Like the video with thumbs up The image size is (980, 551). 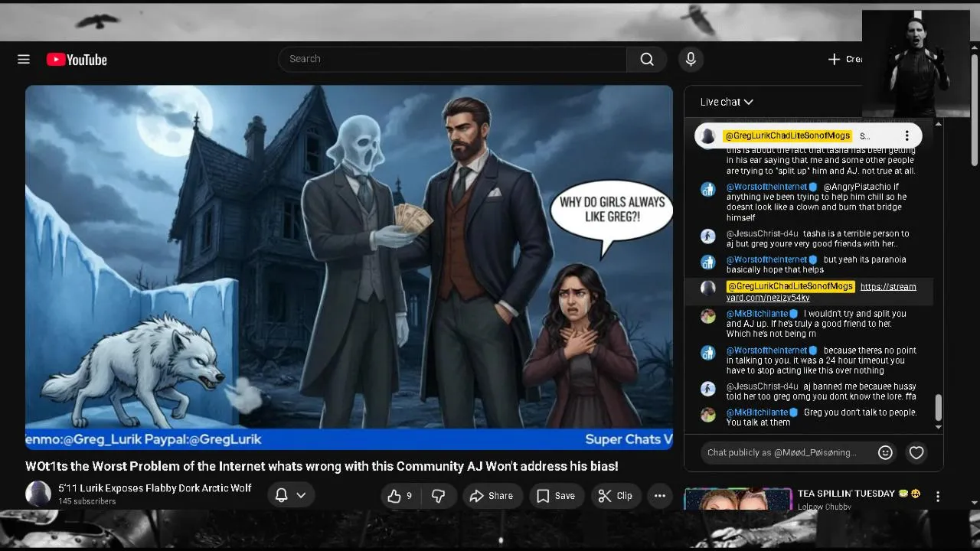(400, 496)
